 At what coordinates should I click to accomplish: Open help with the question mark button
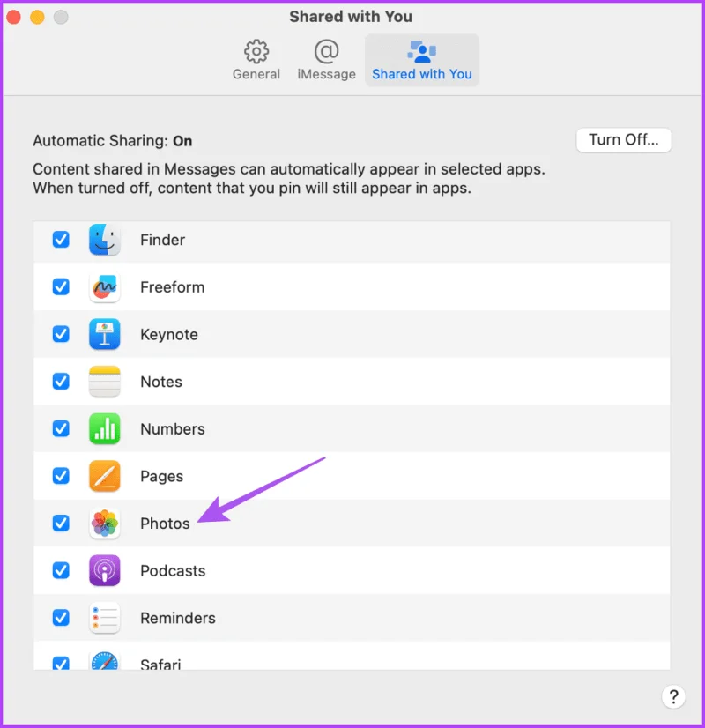point(673,697)
